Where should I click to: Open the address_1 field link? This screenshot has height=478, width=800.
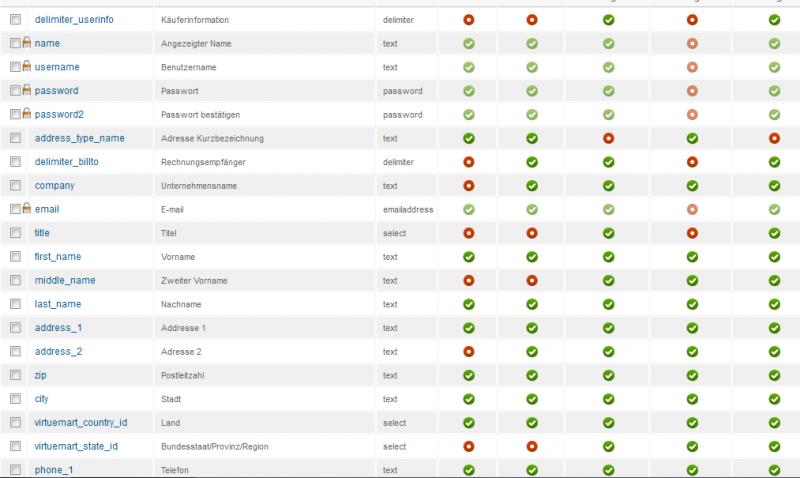pyautogui.click(x=58, y=328)
